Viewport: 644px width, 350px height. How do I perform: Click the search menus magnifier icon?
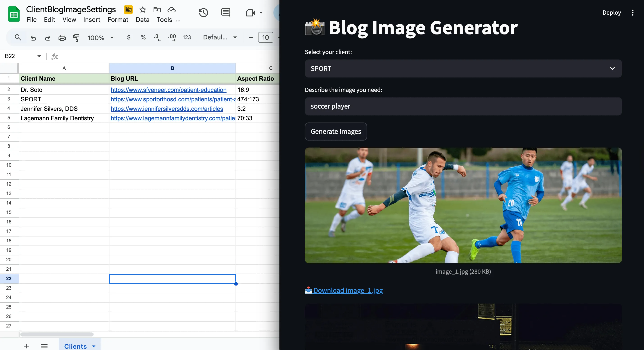(x=18, y=37)
